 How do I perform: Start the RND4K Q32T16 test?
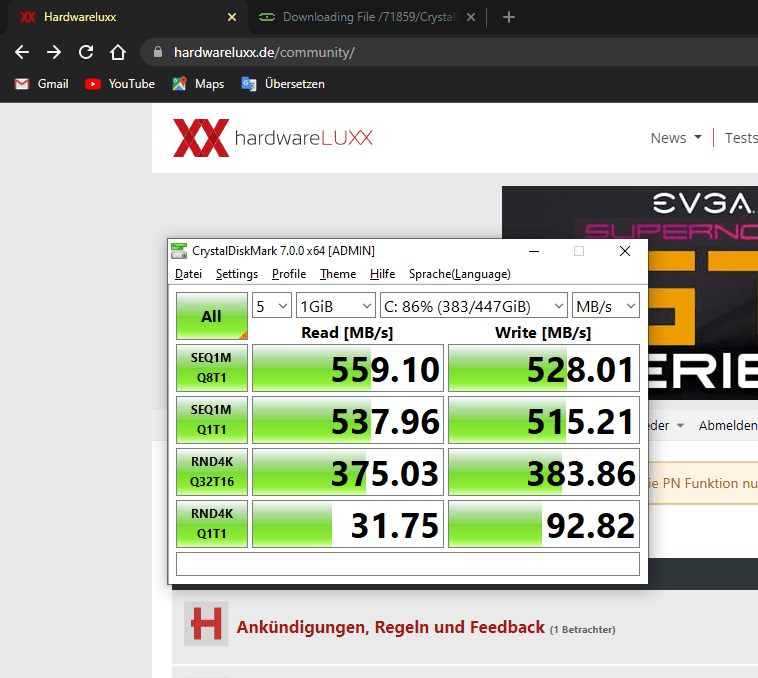tap(212, 472)
